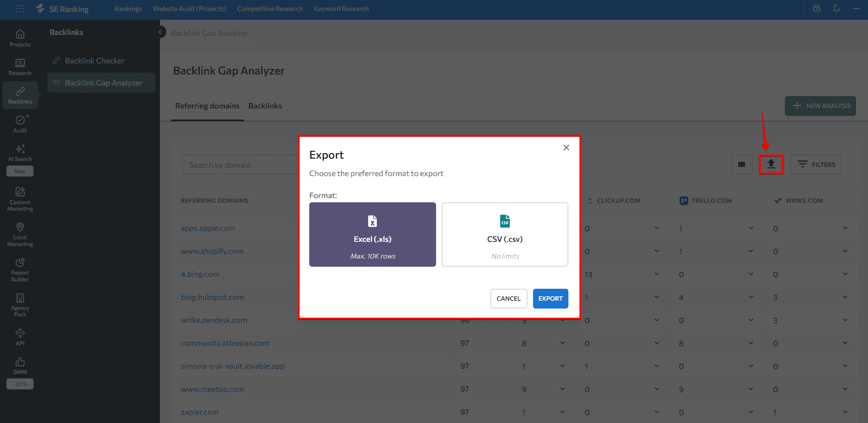Viewport: 868px width, 423px height.
Task: Open blog.hubspot.com link
Action: point(212,297)
